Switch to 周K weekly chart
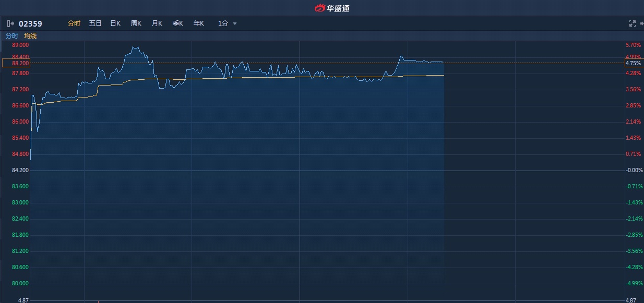Screen dimensions: 644x303 (136, 23)
